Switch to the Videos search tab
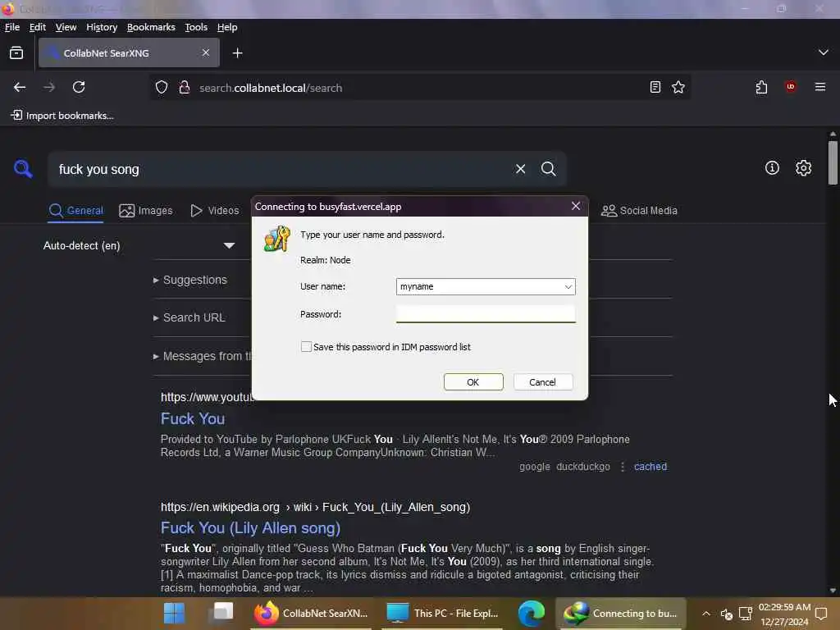 pyautogui.click(x=215, y=211)
